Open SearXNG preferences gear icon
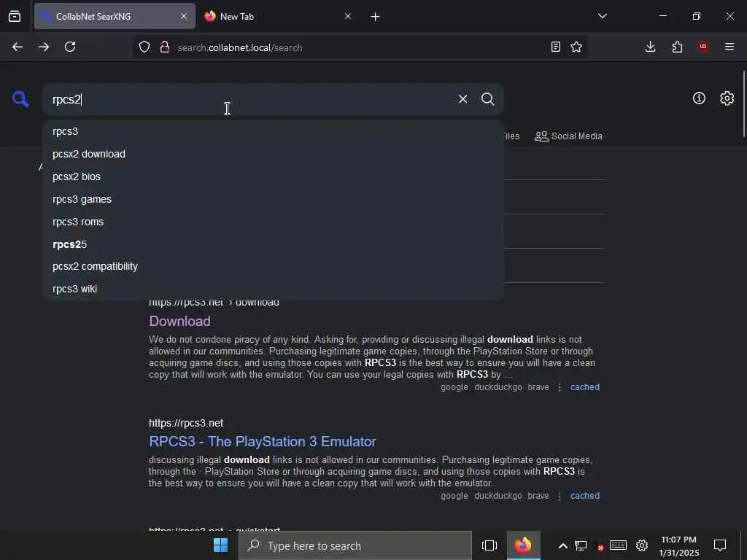 tap(727, 98)
